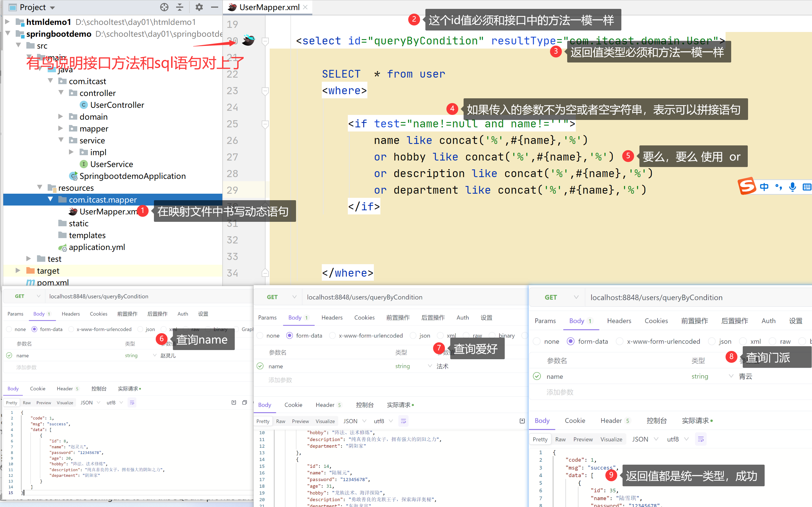The image size is (812, 507).
Task: Click the pom.xml Maven file icon
Action: [30, 282]
